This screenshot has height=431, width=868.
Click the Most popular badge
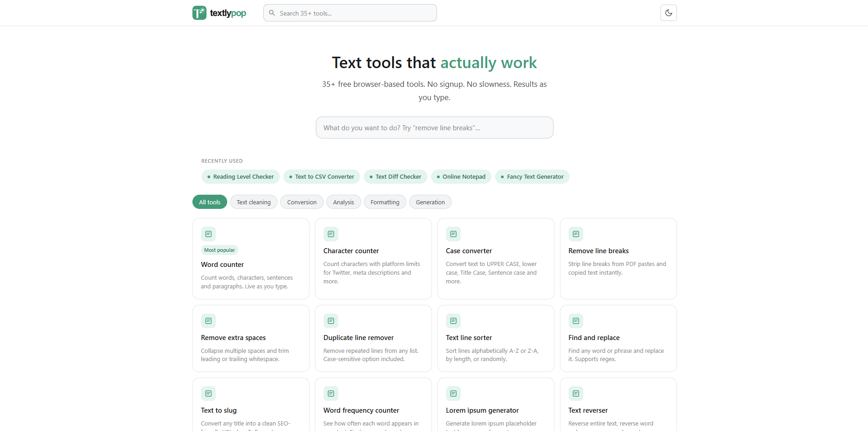coord(219,250)
